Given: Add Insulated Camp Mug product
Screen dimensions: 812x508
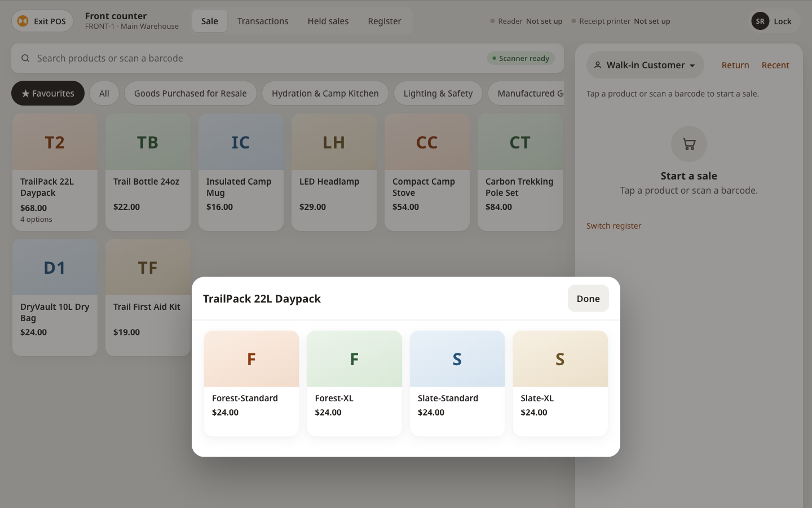Looking at the screenshot, I should point(241,172).
